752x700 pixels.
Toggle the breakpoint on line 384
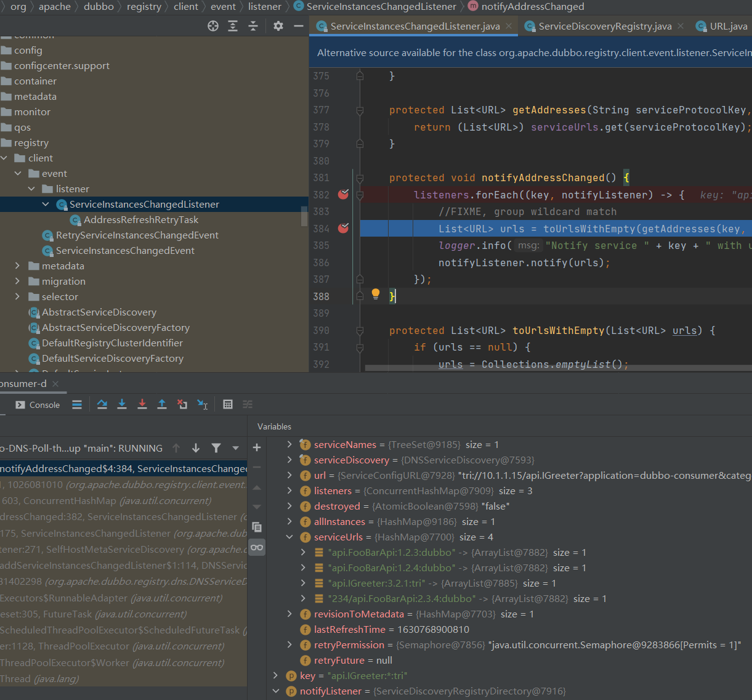click(344, 229)
